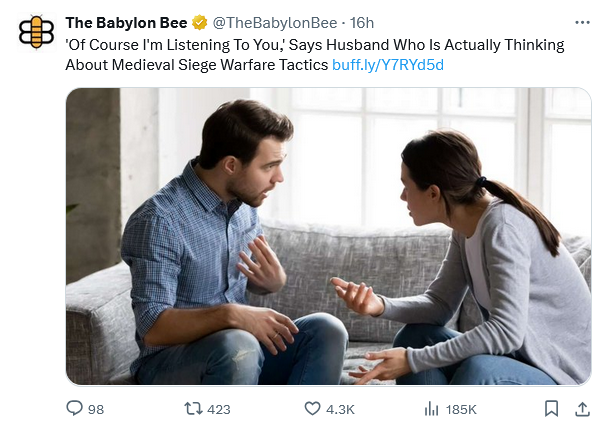Image resolution: width=609 pixels, height=431 pixels.
Task: Toggle like with the heart icon
Action: point(312,408)
